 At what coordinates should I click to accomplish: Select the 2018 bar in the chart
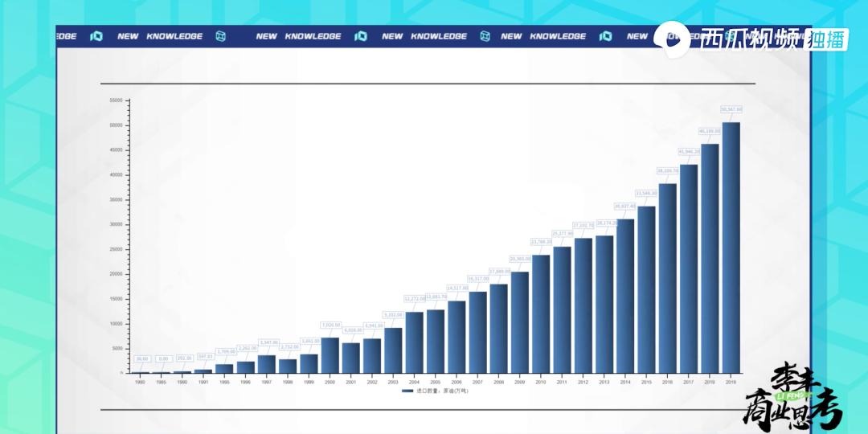click(x=710, y=259)
